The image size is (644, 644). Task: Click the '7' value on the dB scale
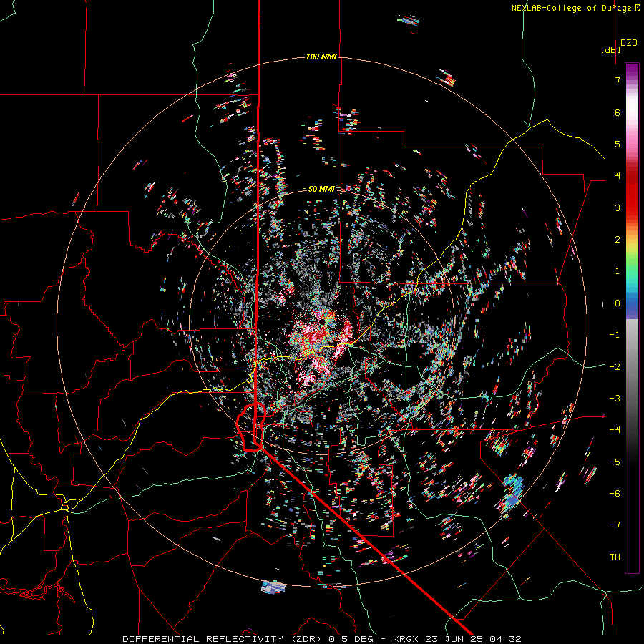coord(618,80)
